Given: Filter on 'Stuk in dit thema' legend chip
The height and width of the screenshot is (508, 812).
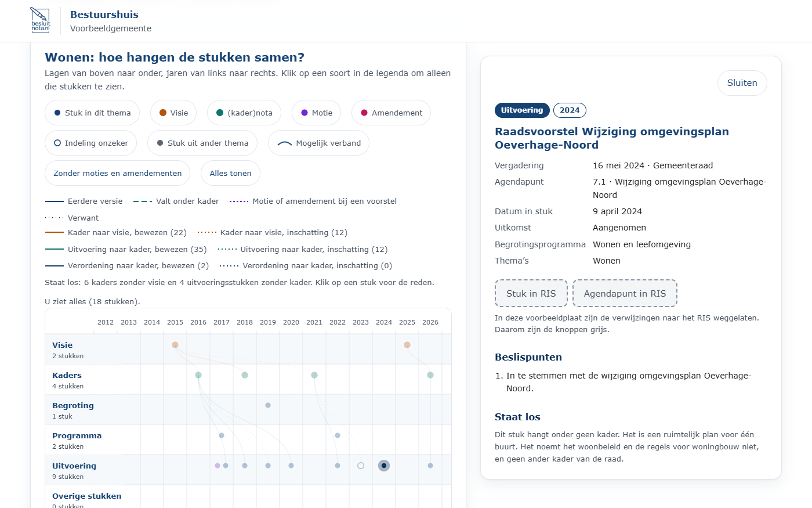Looking at the screenshot, I should pyautogui.click(x=92, y=113).
